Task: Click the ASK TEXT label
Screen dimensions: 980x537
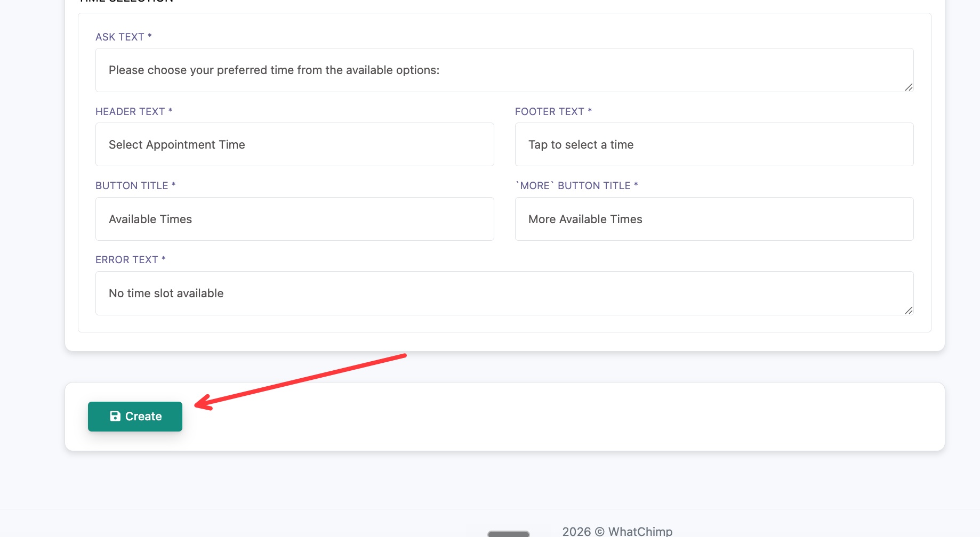Action: pyautogui.click(x=124, y=37)
